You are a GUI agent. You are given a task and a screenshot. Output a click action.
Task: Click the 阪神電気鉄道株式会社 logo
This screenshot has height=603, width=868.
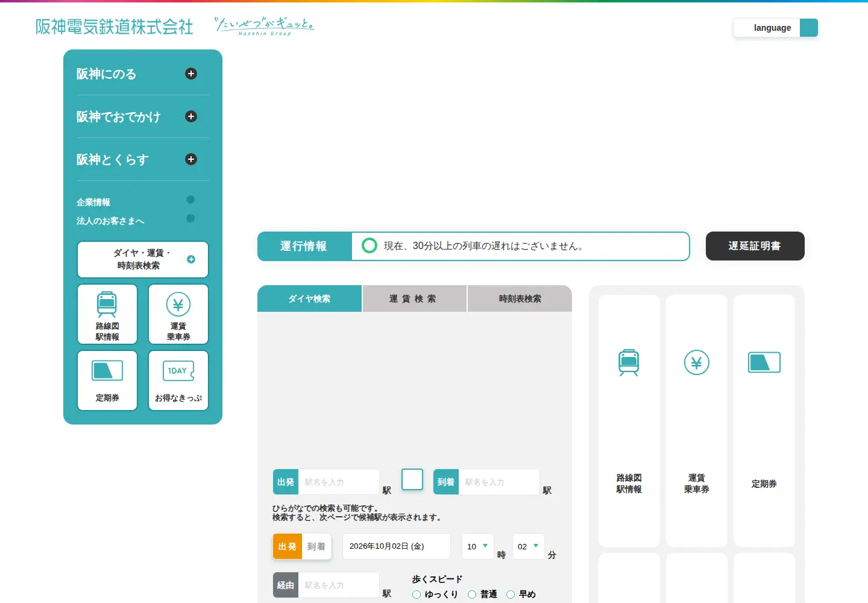coord(115,27)
